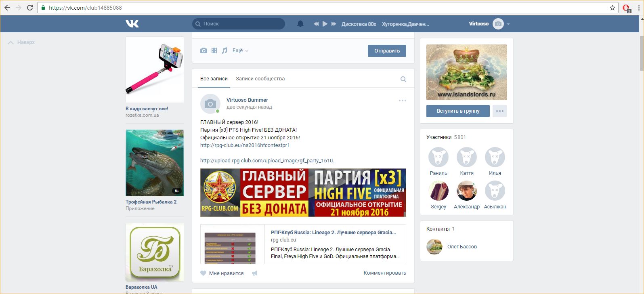This screenshot has height=294, width=644.
Task: Open current track title in header
Action: click(x=385, y=24)
